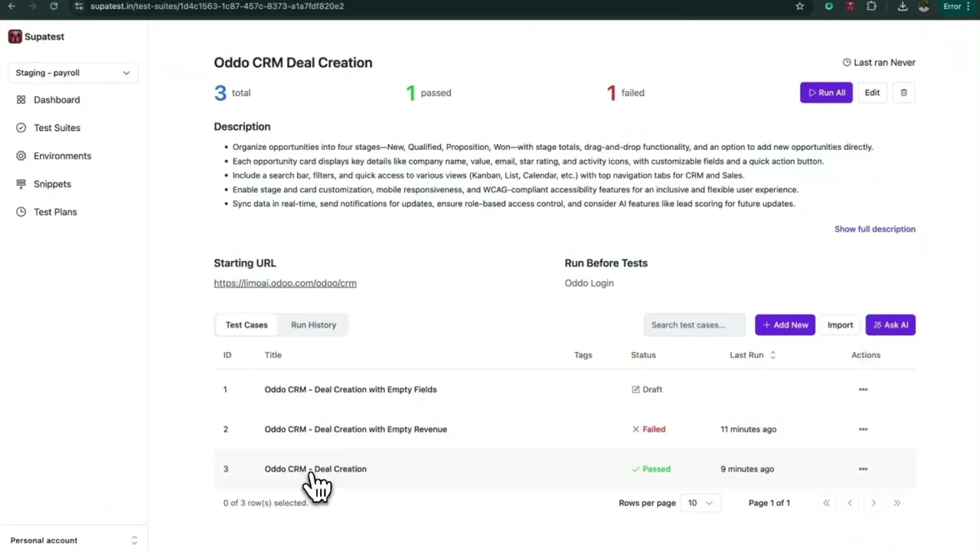Focus the Search test cases field

tap(694, 324)
